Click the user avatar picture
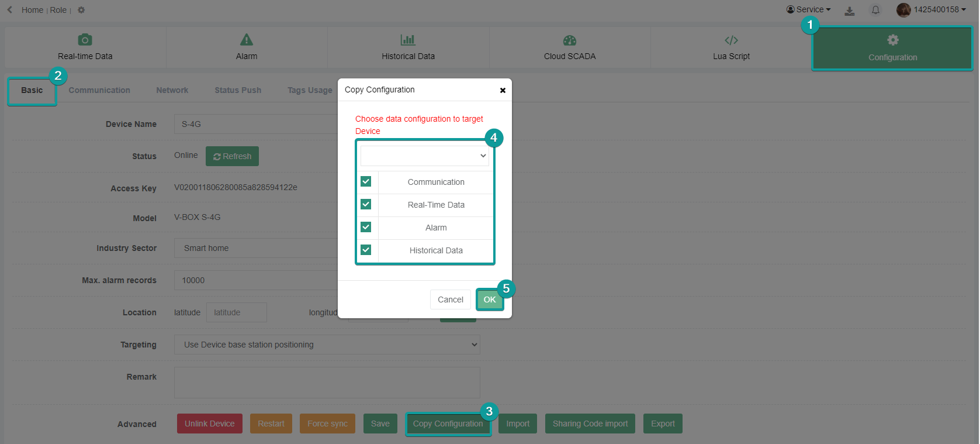The image size is (980, 444). 903,10
